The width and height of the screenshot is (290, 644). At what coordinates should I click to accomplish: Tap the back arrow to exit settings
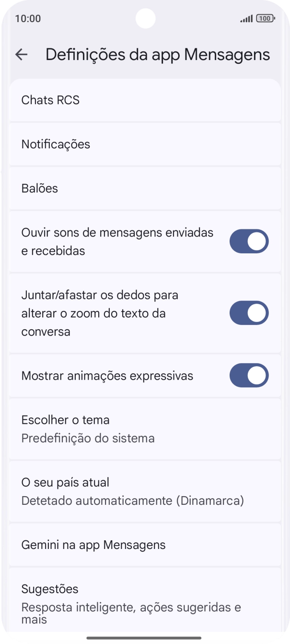tap(22, 54)
